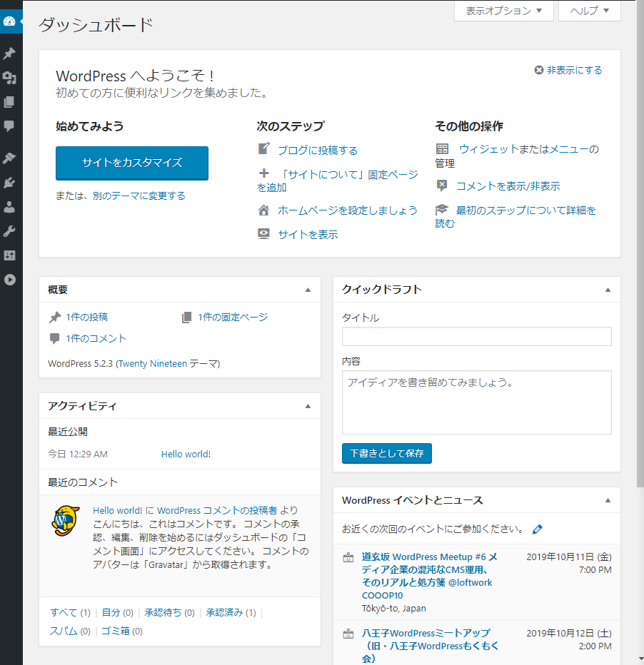The width and height of the screenshot is (644, 665).
Task: Open 別のテーマに変更する link
Action: (x=139, y=196)
